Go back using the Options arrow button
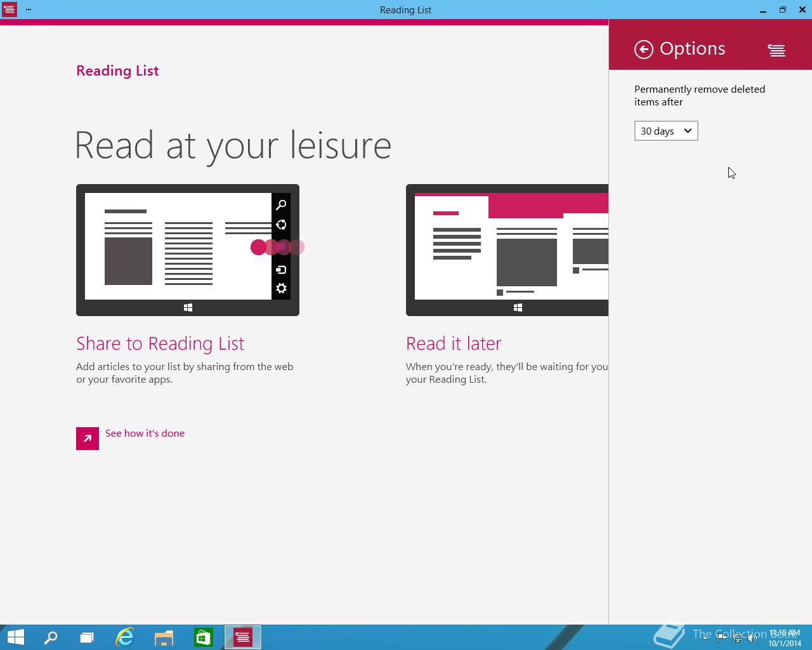 644,50
